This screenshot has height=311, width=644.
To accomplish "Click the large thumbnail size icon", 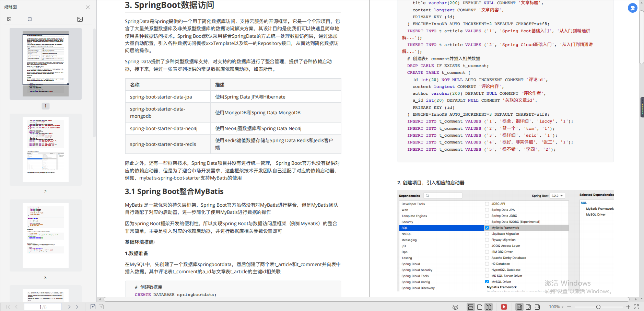I will click(x=80, y=19).
